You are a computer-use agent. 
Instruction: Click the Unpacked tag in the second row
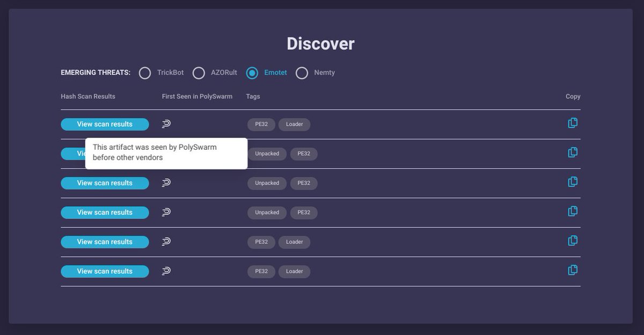267,154
